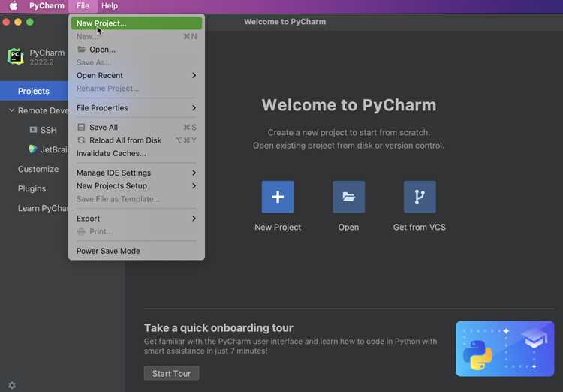Click the Apple menu icon
563x392 pixels.
(13, 6)
